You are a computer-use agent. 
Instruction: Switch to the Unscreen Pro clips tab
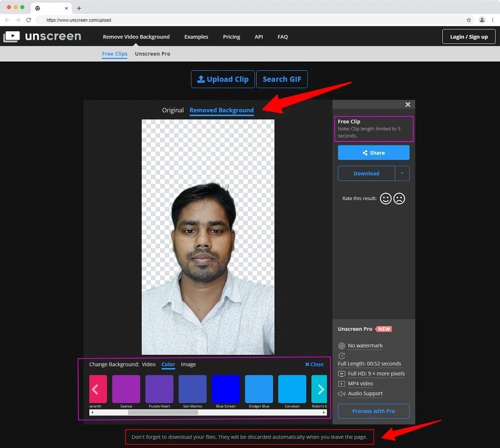click(x=152, y=54)
